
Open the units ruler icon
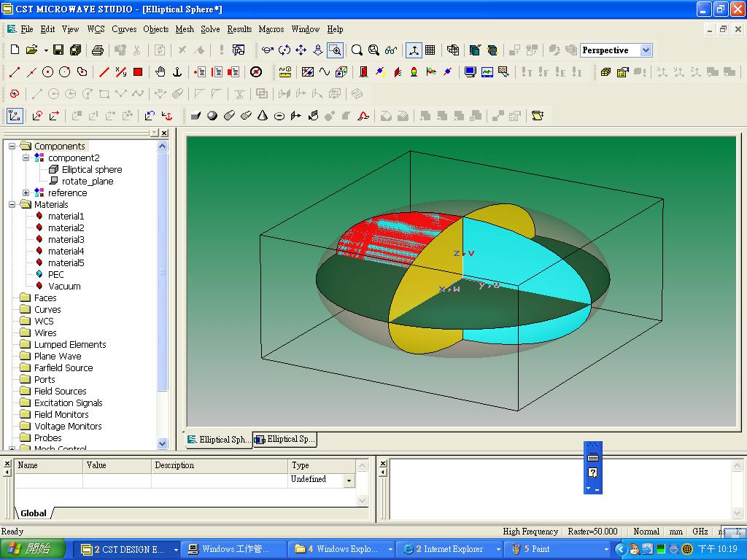pyautogui.click(x=285, y=72)
